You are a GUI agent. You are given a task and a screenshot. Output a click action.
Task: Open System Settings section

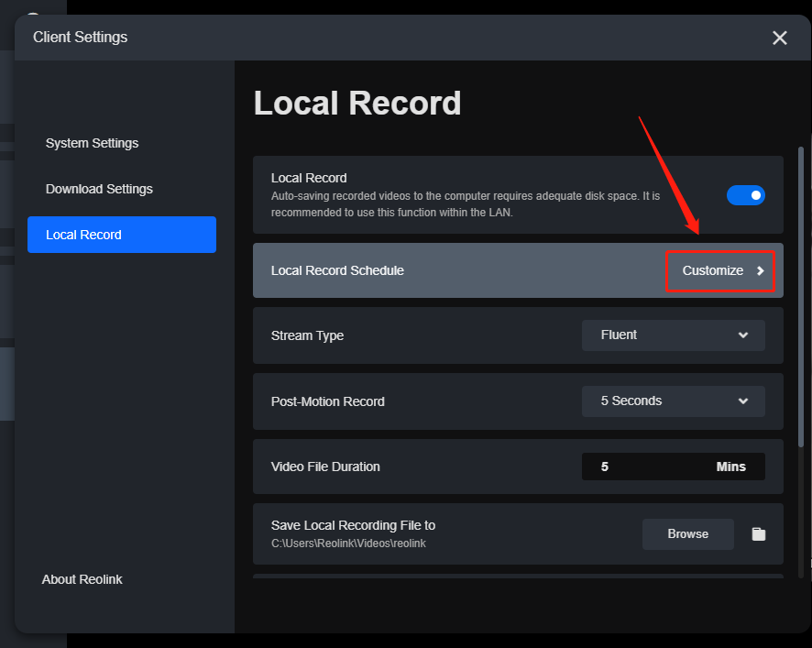coord(93,143)
